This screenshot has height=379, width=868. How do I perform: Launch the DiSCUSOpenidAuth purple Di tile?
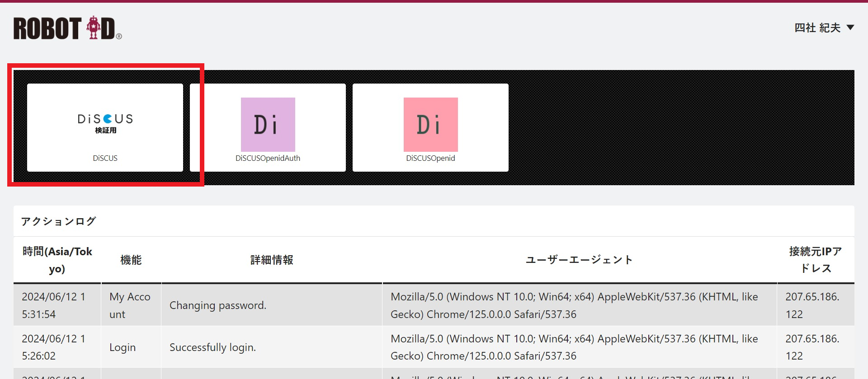[x=268, y=127]
